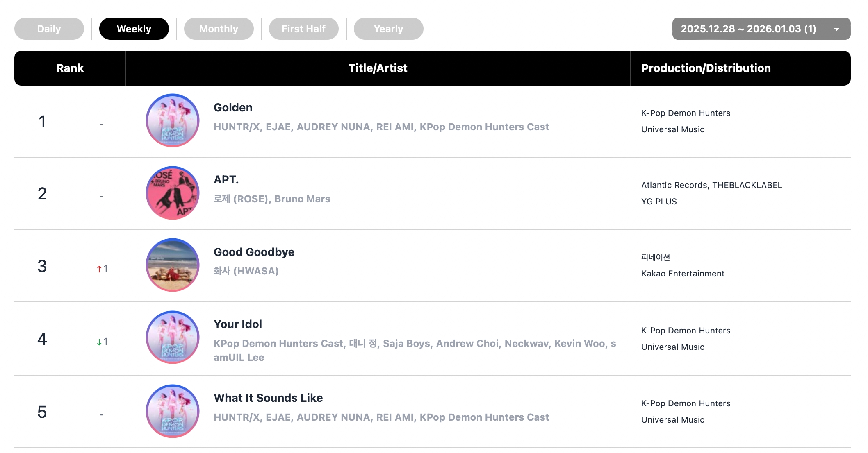Click the Title/Artist column header
868x453 pixels.
378,68
